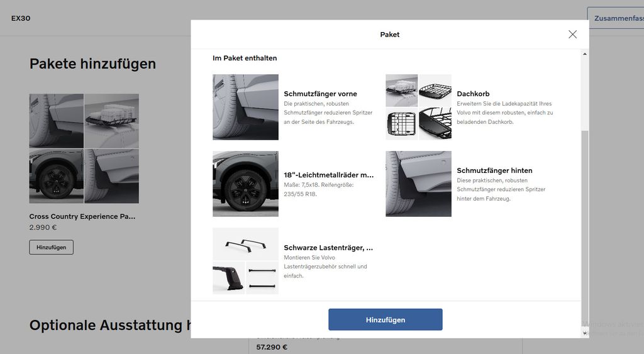Select the Dachkorb item title
This screenshot has width=644, height=354.
pyautogui.click(x=473, y=94)
